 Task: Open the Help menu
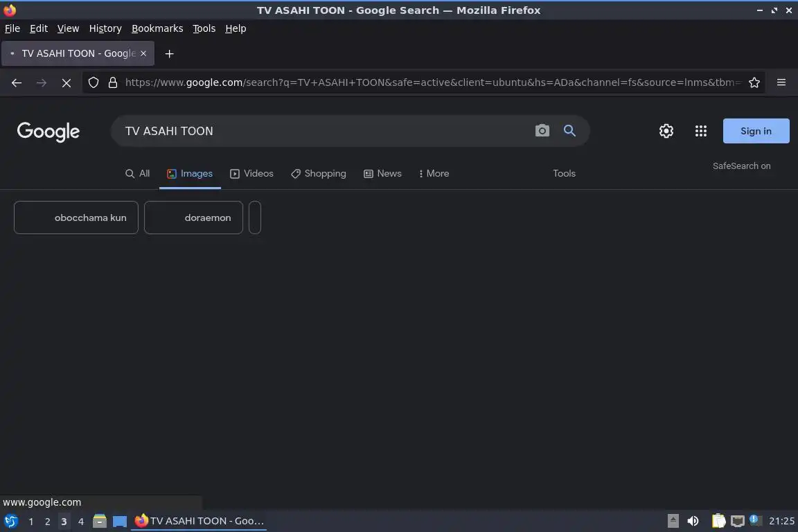236,28
